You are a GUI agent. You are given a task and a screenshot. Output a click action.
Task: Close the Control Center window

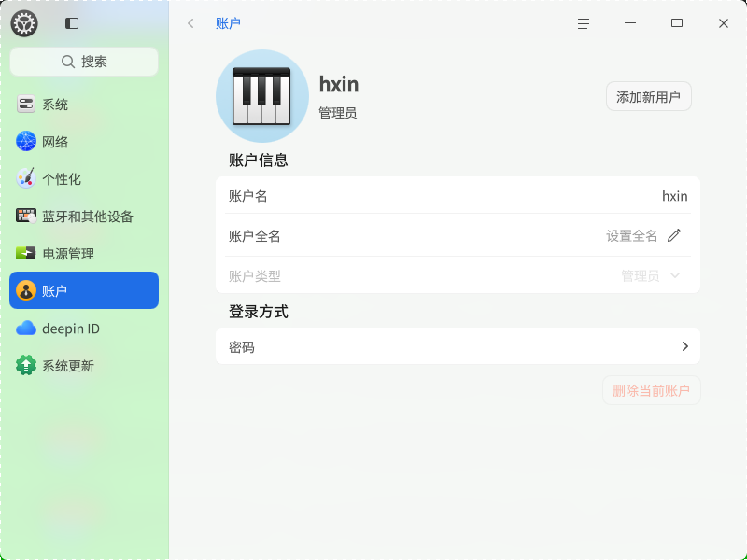coord(723,23)
